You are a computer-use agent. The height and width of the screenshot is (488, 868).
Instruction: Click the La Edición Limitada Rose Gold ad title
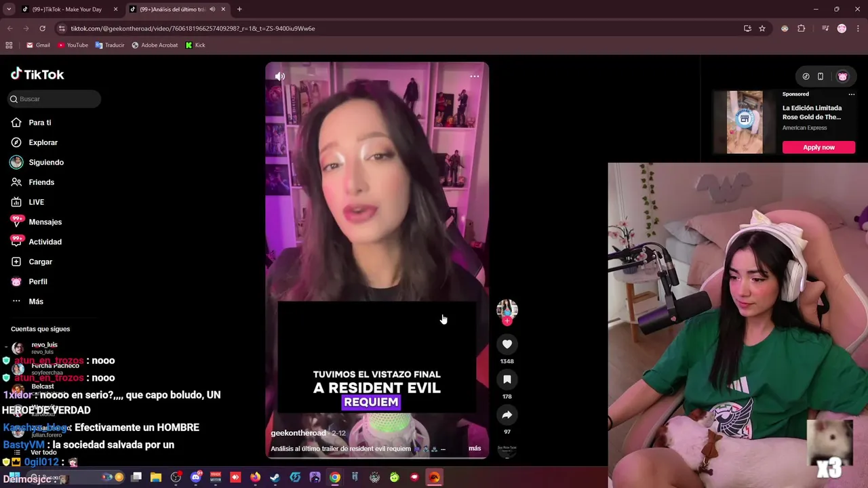click(x=812, y=113)
